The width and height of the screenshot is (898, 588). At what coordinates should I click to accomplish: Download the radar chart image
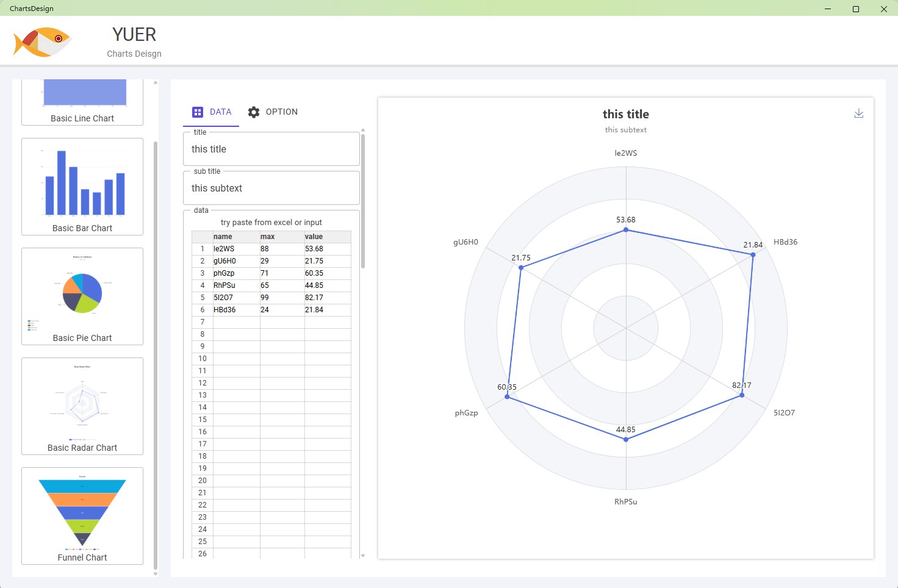859,113
